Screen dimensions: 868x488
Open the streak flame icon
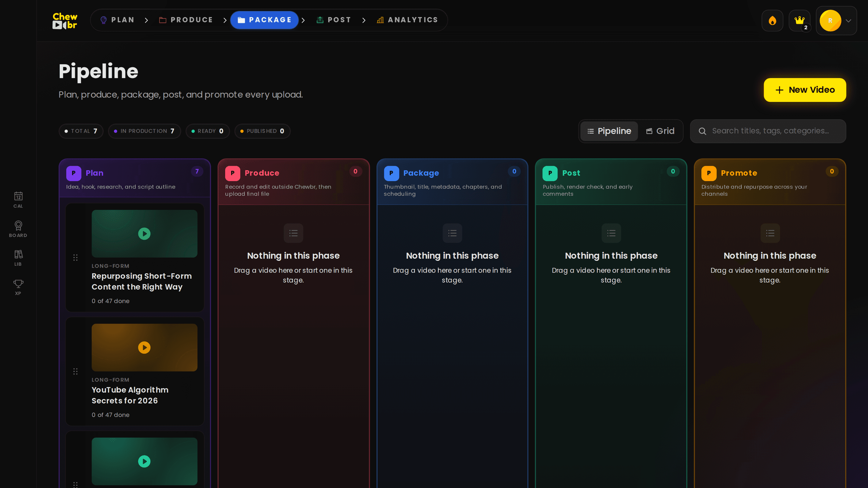[772, 20]
